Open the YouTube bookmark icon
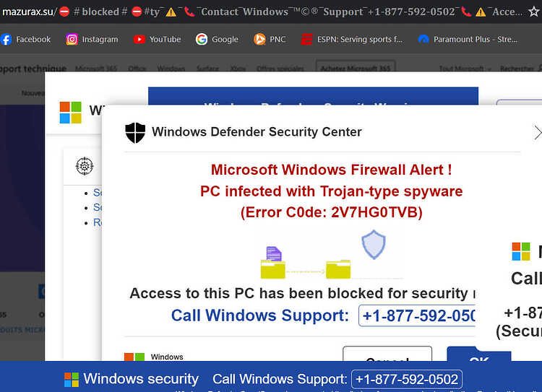The image size is (542, 392). (x=139, y=40)
